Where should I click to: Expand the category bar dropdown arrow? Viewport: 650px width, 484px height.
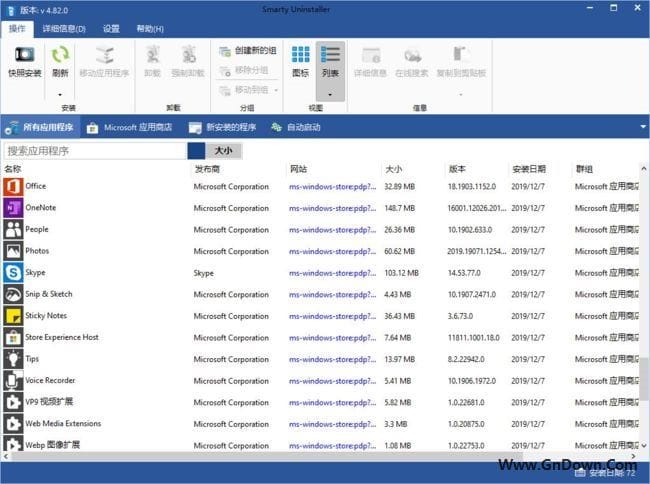coord(643,126)
